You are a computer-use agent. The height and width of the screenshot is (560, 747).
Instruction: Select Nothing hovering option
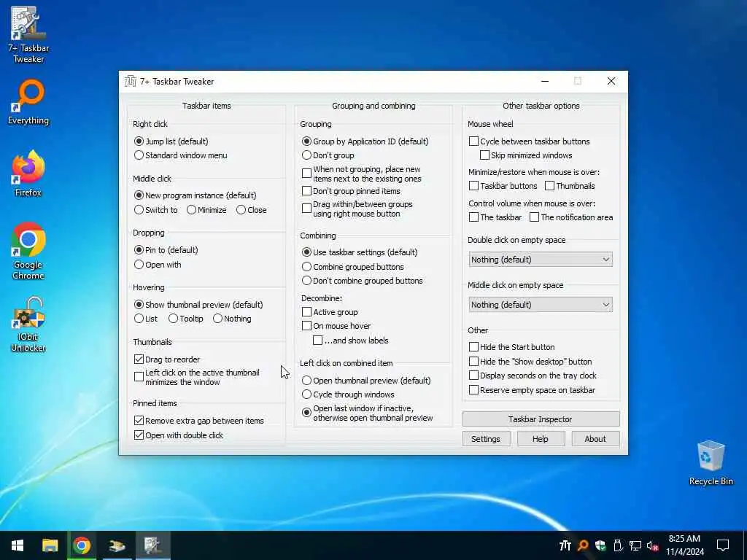(x=232, y=319)
